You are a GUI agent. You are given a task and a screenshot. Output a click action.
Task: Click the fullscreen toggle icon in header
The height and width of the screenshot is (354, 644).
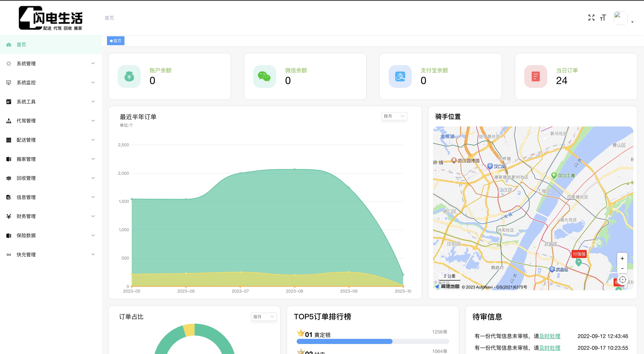(591, 17)
